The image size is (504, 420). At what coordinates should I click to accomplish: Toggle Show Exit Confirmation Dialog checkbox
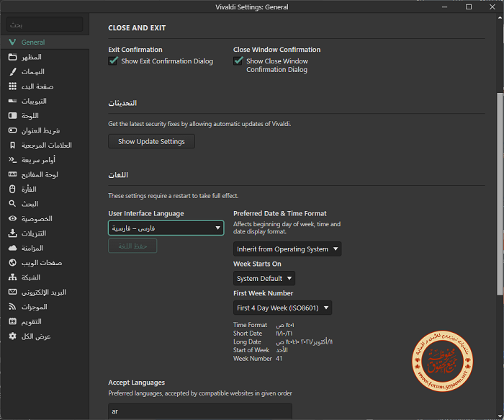[113, 61]
